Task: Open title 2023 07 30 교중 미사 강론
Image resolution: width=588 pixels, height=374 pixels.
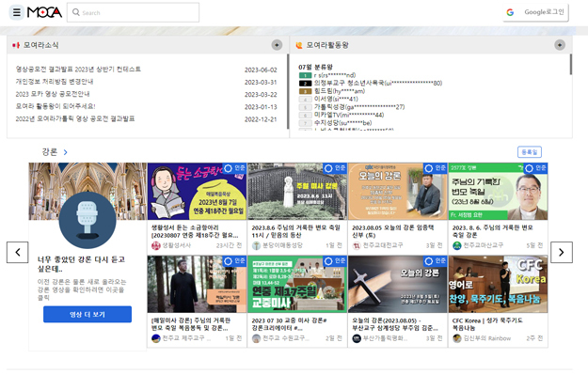Action: [289, 324]
